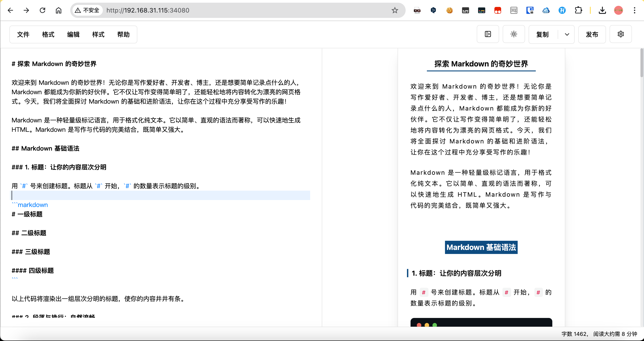Image resolution: width=644 pixels, height=341 pixels.
Task: Click the '### 1. 标题：让你的内容层次分明' source line
Action: [x=59, y=167]
